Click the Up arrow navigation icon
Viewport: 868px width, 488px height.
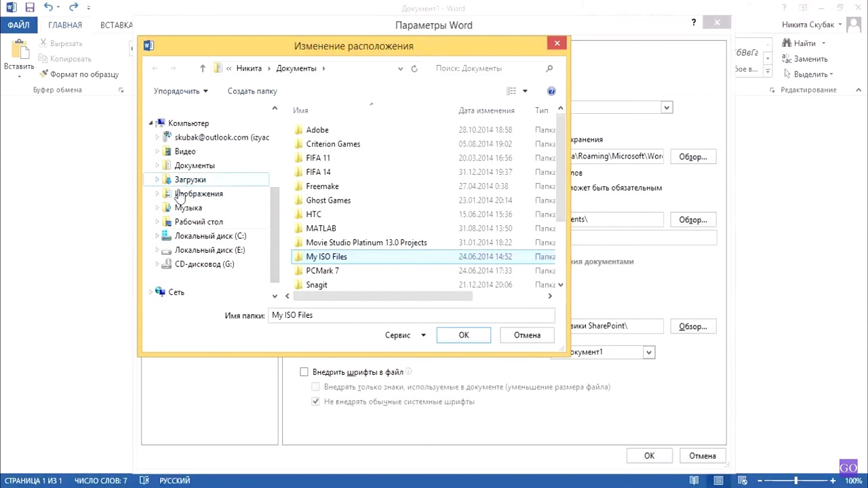[x=202, y=68]
